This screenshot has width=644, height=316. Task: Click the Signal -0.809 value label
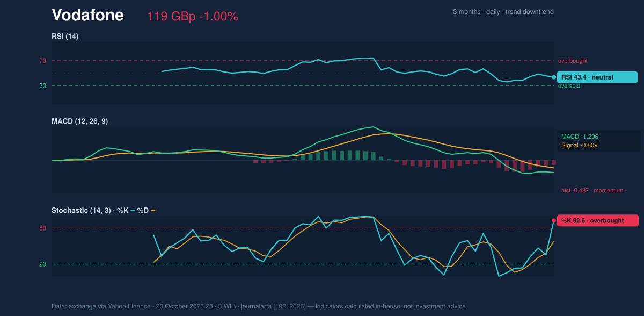click(x=580, y=145)
